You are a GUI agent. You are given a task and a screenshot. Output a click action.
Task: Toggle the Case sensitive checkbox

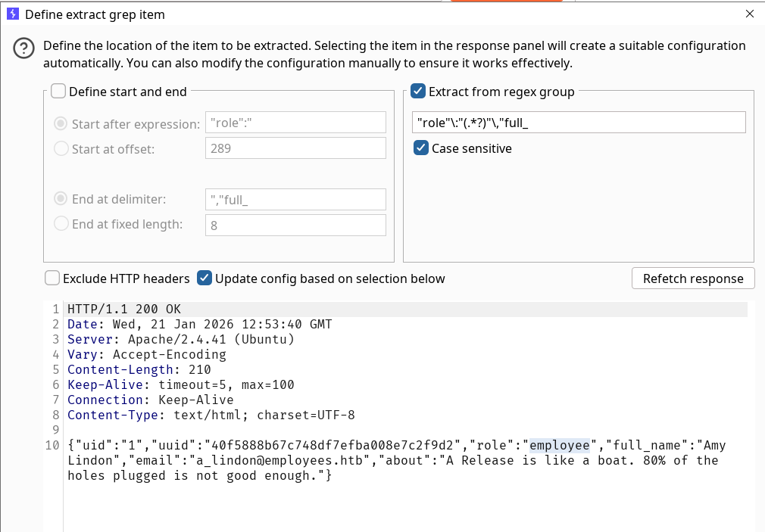pos(421,148)
